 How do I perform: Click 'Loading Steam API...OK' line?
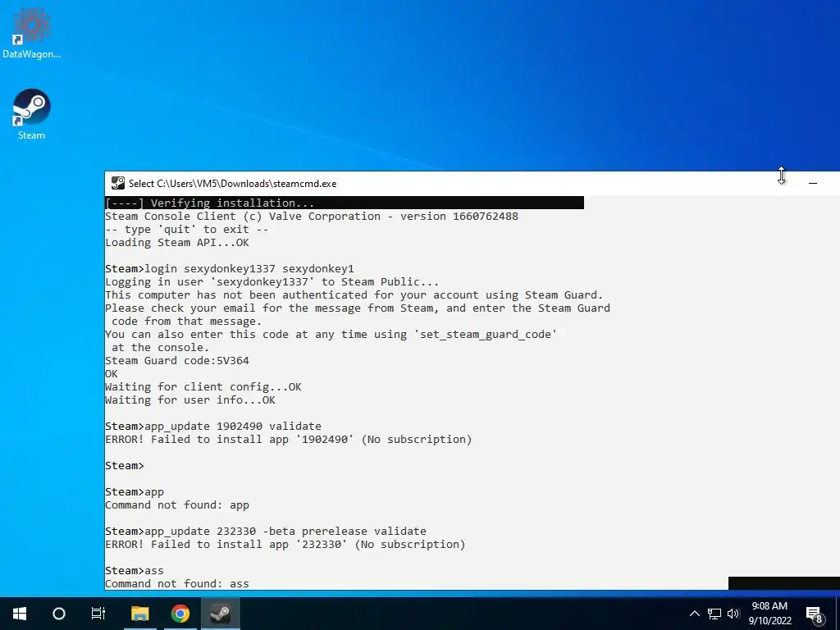pyautogui.click(x=177, y=242)
